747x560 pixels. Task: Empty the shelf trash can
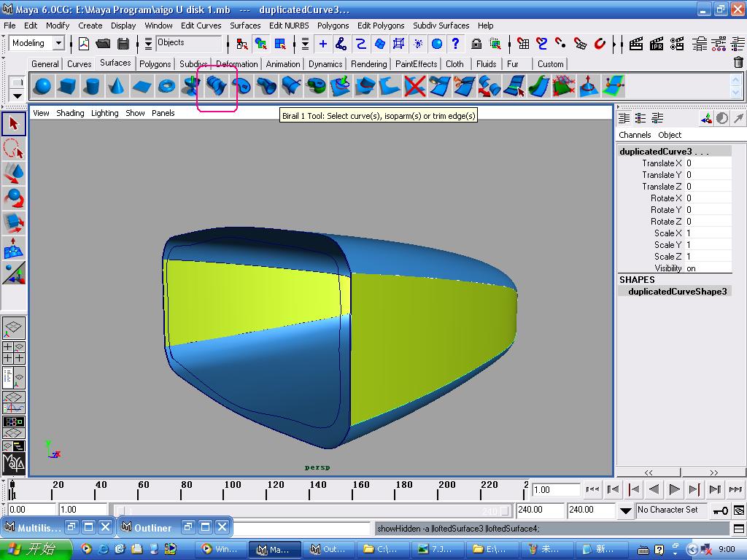(x=738, y=63)
